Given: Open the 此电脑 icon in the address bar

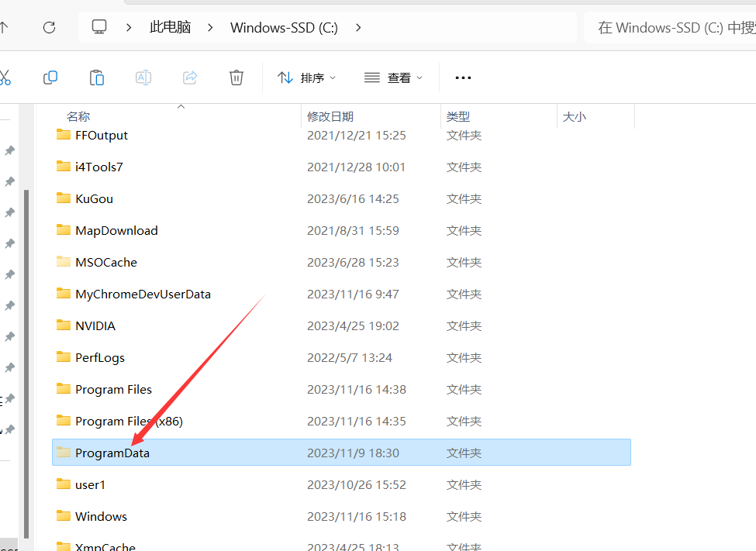Looking at the screenshot, I should click(98, 26).
